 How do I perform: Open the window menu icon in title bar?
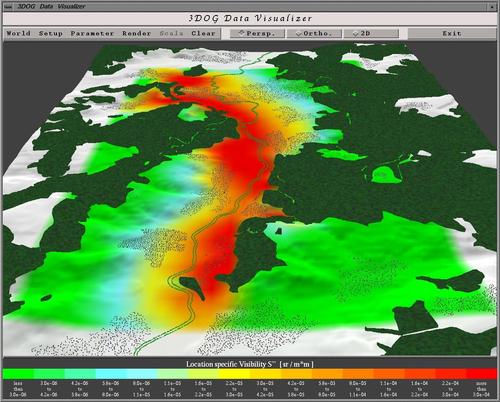8,6
